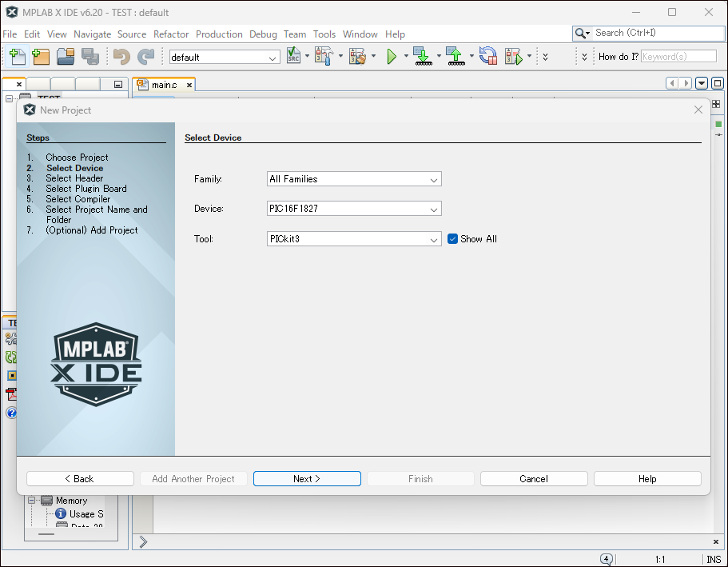Minimize the Projects window group
This screenshot has height=567, width=728.
pos(118,84)
